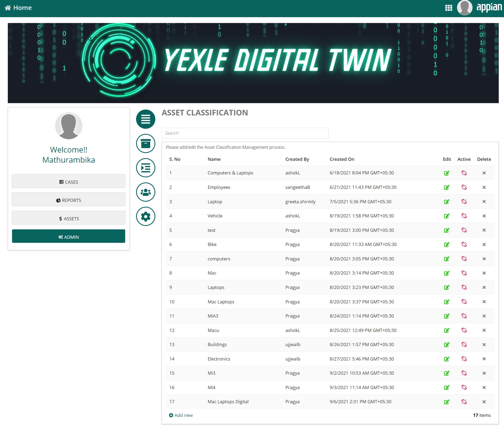Delete the test classification
Screen dimensions: 504x425
484,230
